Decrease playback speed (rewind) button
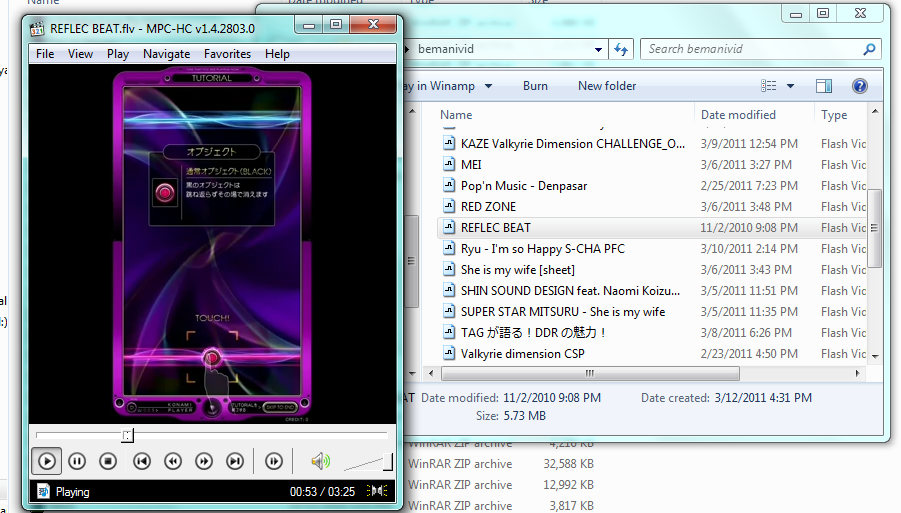Image resolution: width=901 pixels, height=513 pixels. click(173, 461)
